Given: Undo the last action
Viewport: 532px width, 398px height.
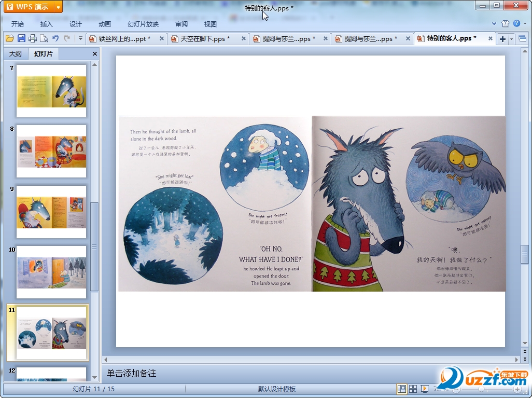Looking at the screenshot, I should [x=55, y=38].
